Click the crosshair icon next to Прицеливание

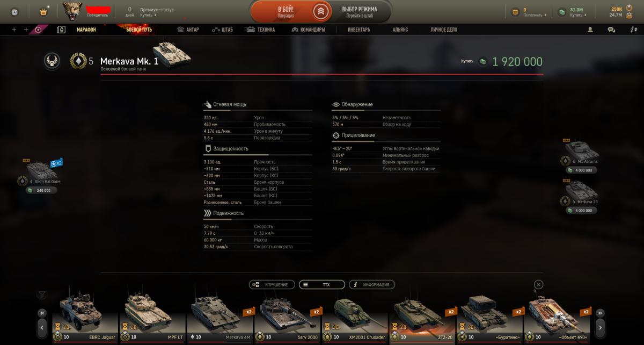tap(336, 135)
